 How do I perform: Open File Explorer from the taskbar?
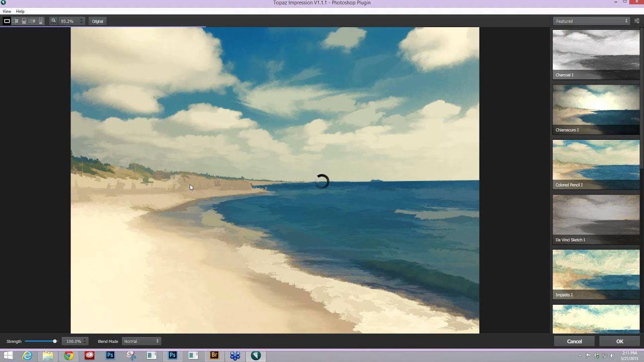(x=48, y=355)
